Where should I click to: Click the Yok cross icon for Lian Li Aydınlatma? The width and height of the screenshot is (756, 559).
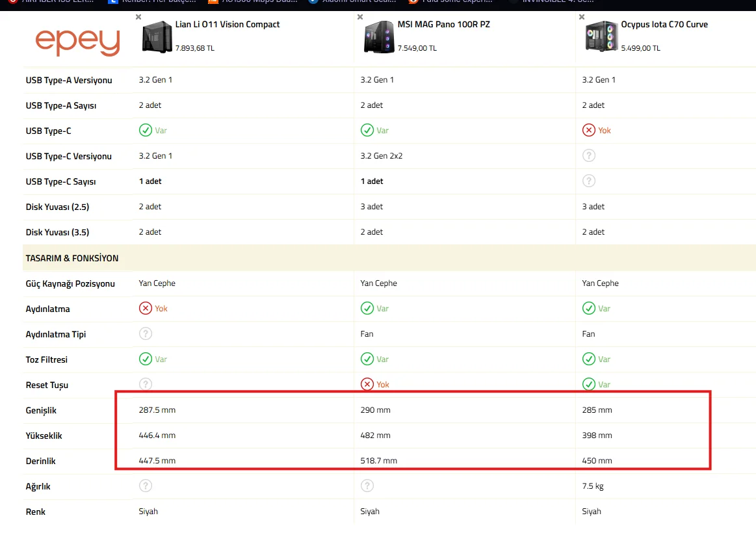[x=146, y=308]
